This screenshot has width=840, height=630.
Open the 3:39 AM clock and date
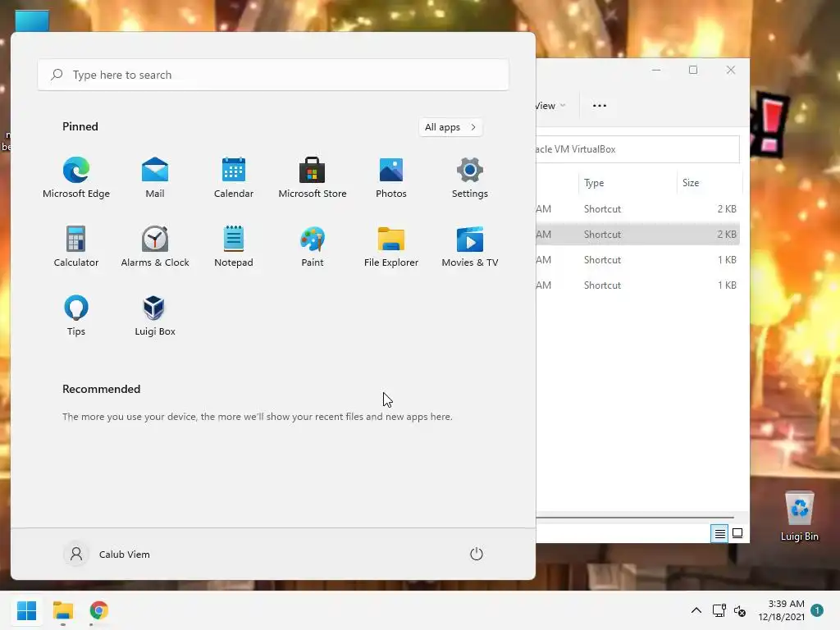coord(781,610)
